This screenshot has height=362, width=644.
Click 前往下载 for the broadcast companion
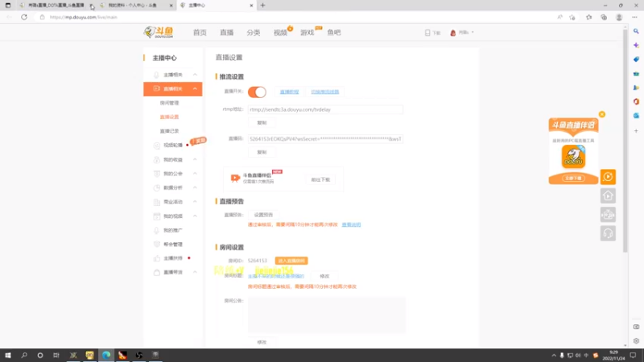[x=320, y=179]
